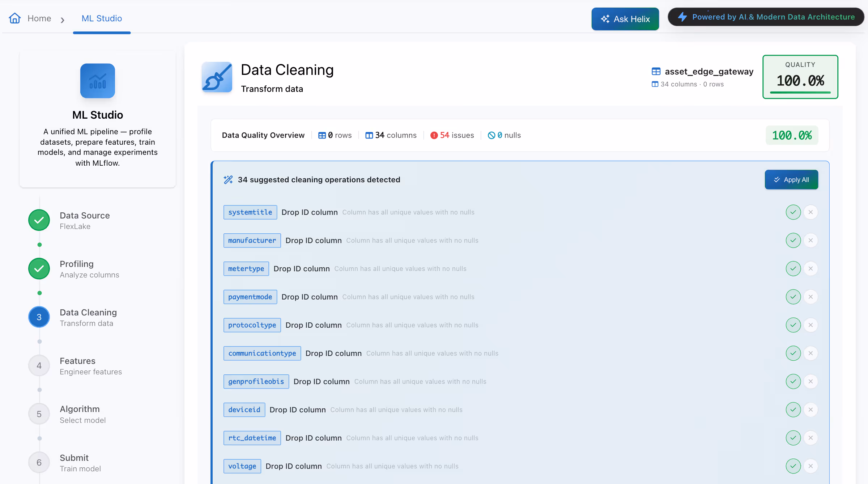Click the genprofileobis column tag
This screenshot has height=484, width=868.
coord(256,382)
